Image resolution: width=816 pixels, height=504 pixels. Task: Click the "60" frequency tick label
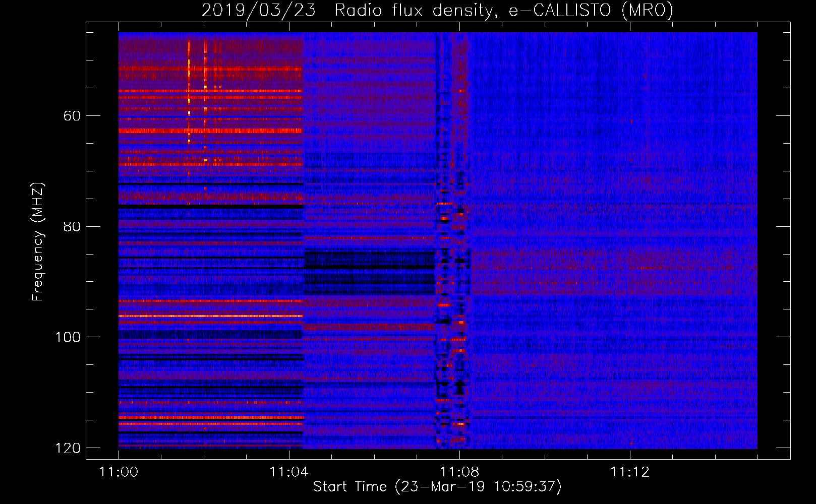[x=72, y=116]
